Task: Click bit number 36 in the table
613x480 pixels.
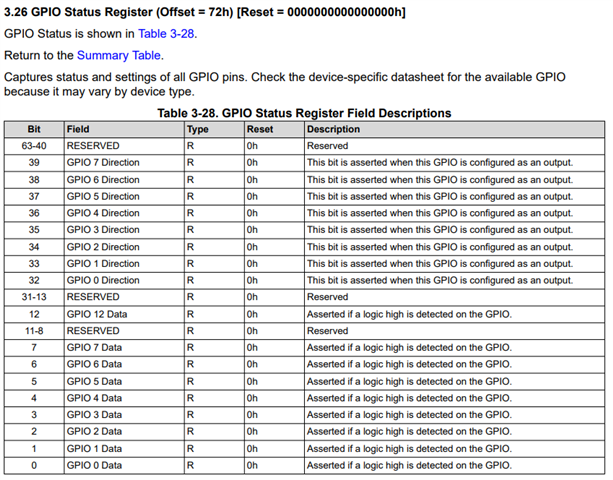Action: pos(34,213)
